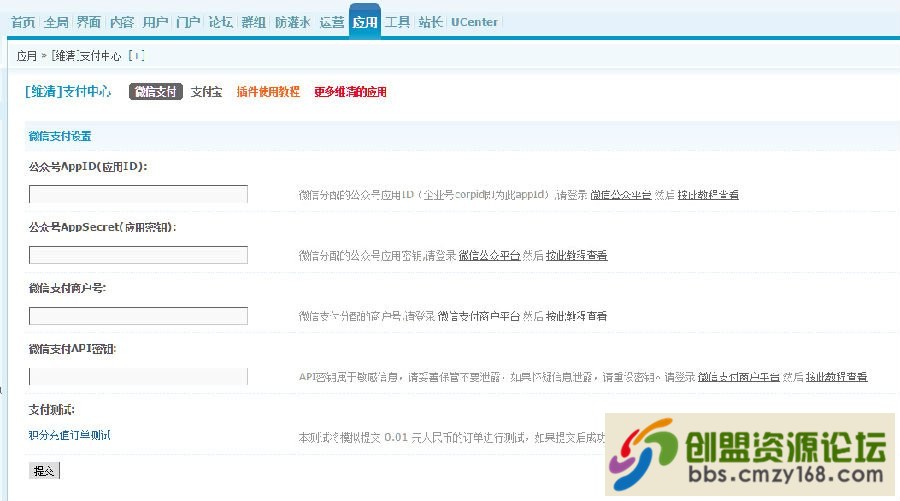This screenshot has width=900, height=501.
Task: Focus the 微信支付API密钥 input field
Action: [138, 376]
